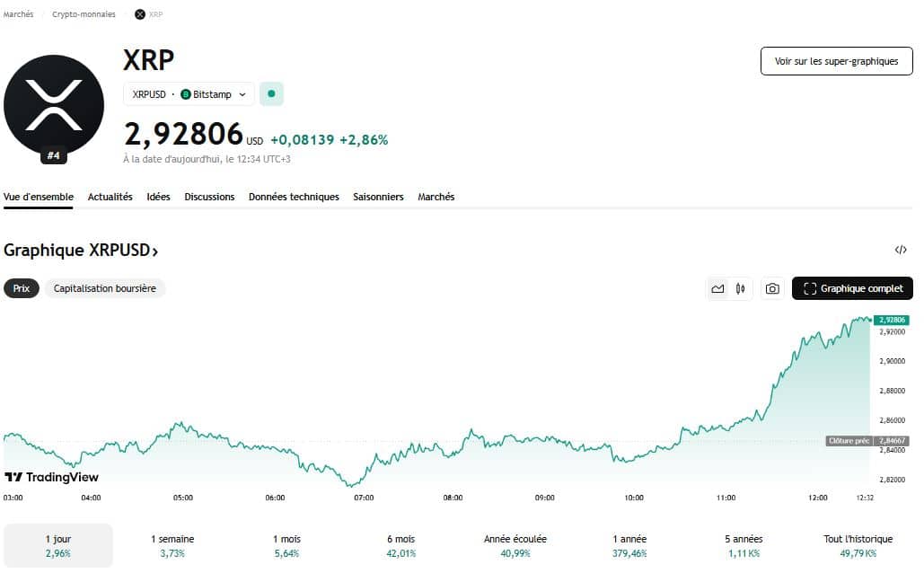This screenshot has height=573, width=924.
Task: Take chart snapshot with camera icon
Action: click(771, 288)
